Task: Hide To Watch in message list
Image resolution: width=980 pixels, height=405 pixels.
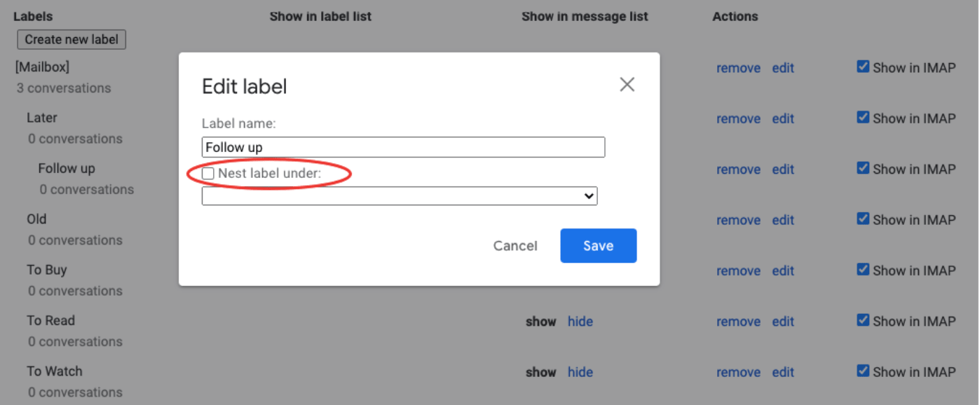Action: [580, 372]
